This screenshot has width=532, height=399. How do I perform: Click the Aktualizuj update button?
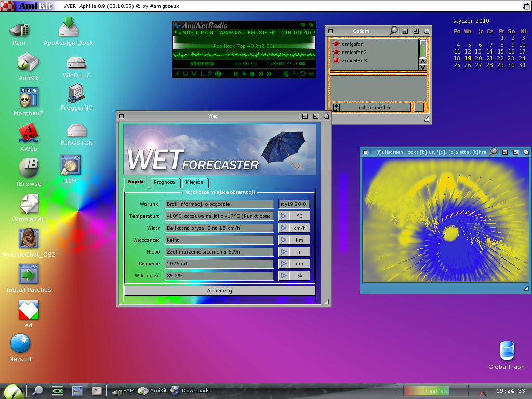220,291
